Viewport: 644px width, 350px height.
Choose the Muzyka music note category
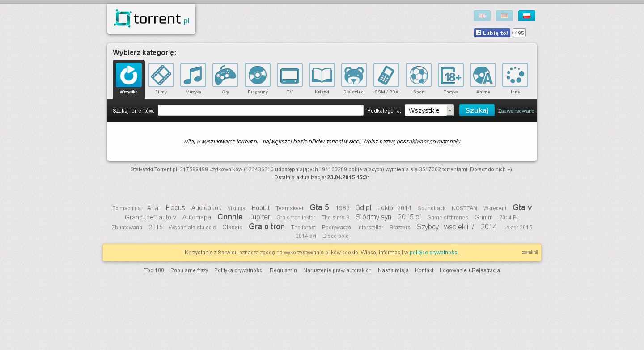point(193,75)
